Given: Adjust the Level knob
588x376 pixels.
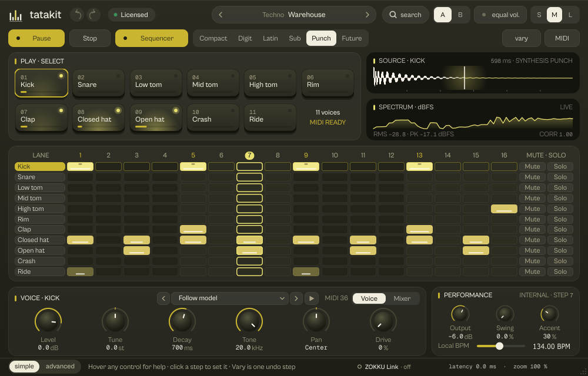Looking at the screenshot, I should click(x=48, y=321).
